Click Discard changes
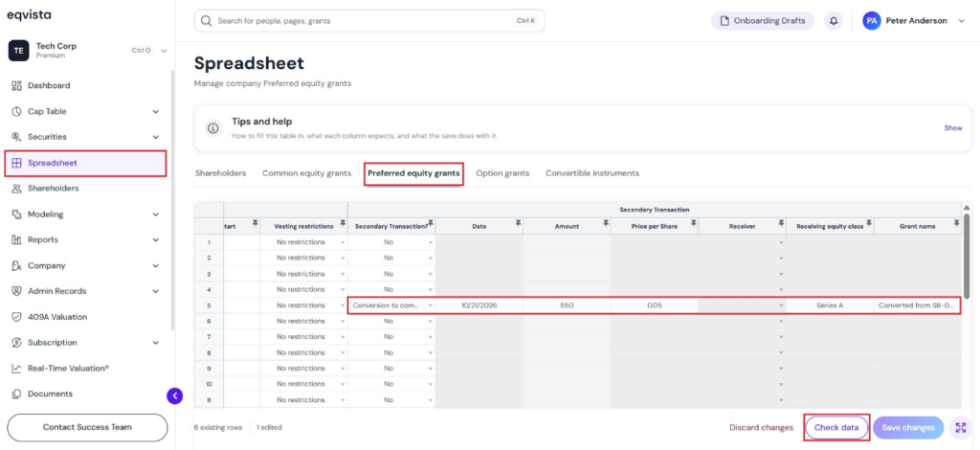 761,427
